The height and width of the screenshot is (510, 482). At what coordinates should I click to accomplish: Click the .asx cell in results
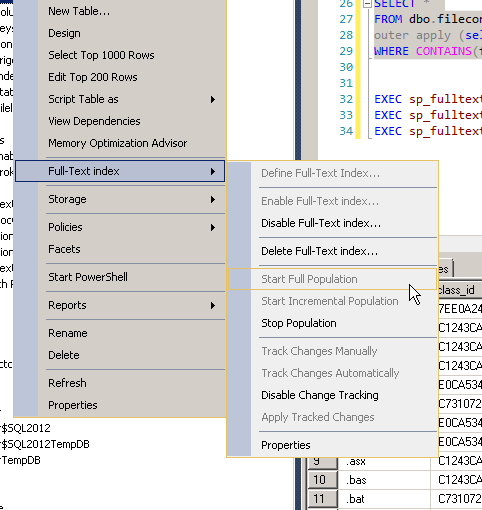pyautogui.click(x=384, y=462)
